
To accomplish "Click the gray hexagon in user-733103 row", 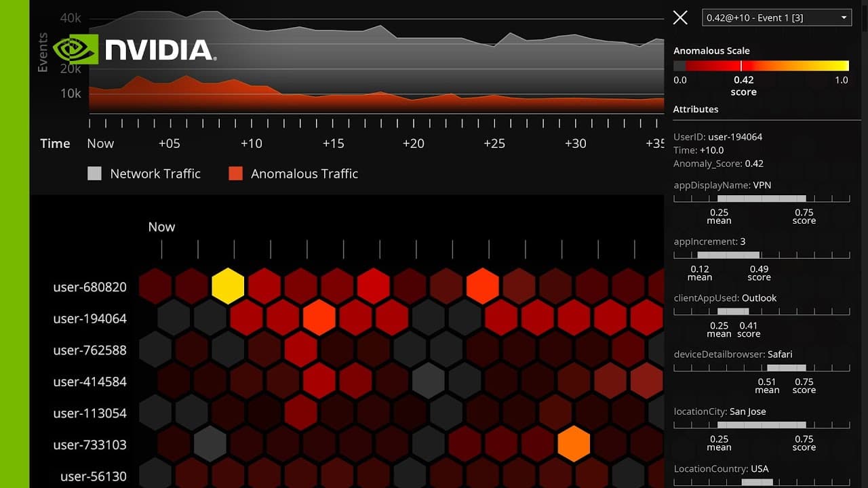I will [x=210, y=444].
